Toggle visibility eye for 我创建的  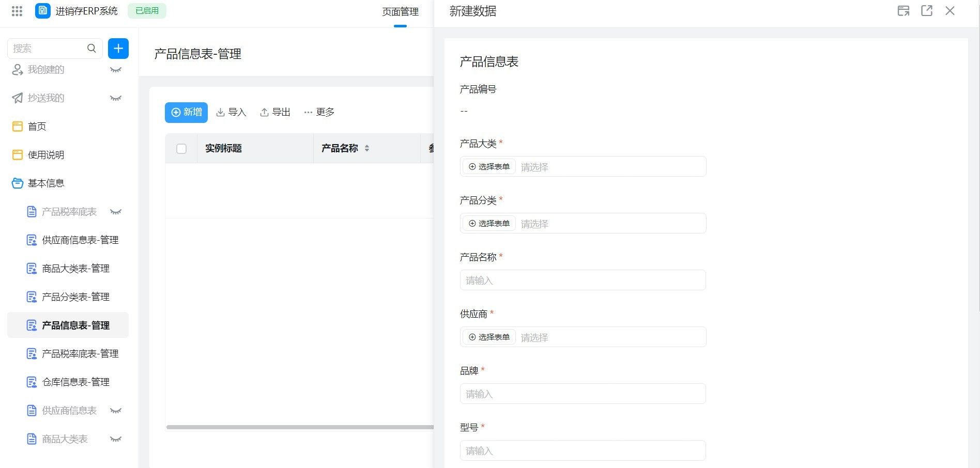[x=116, y=70]
